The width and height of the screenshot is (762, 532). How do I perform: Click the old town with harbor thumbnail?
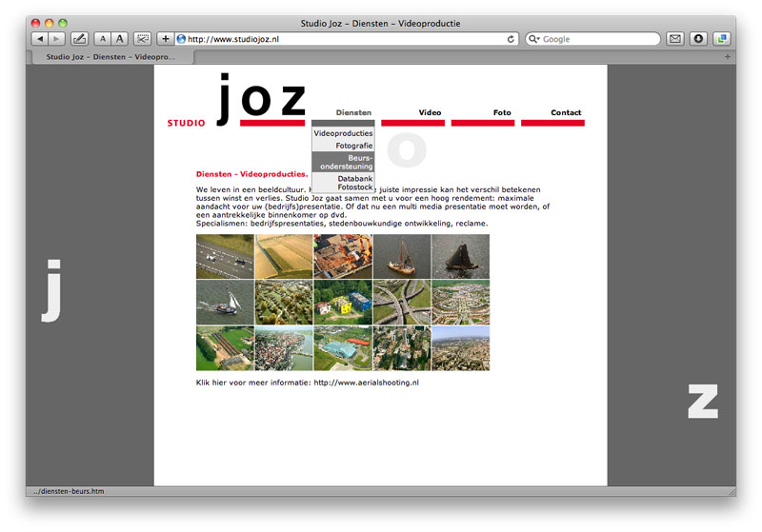pos(284,348)
